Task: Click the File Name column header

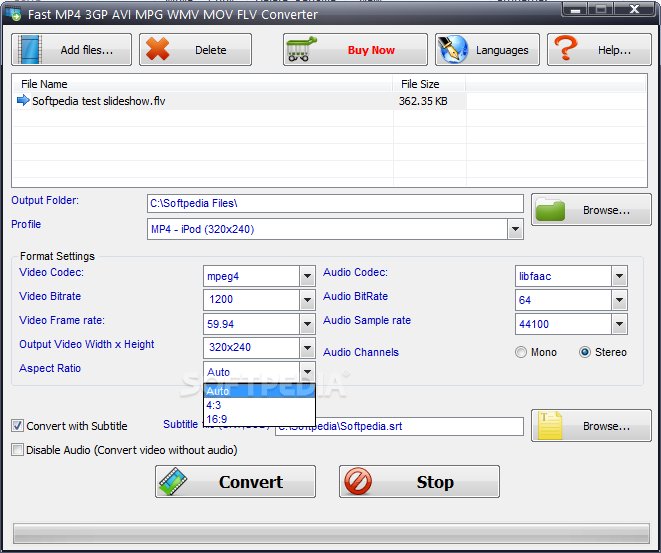Action: point(203,84)
